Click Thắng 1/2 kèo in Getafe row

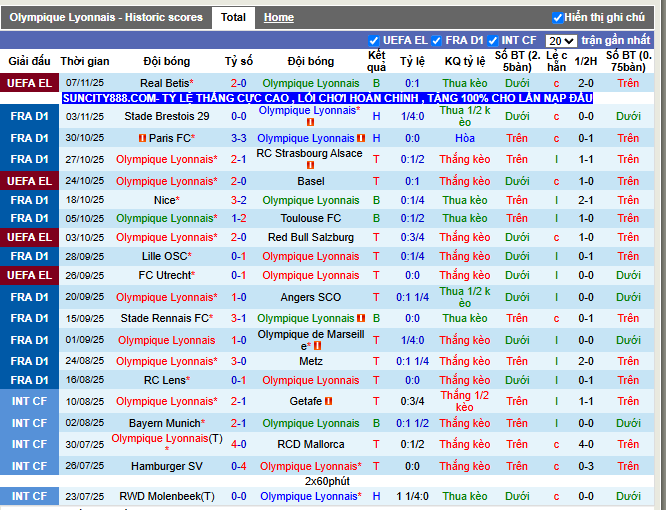click(x=465, y=401)
